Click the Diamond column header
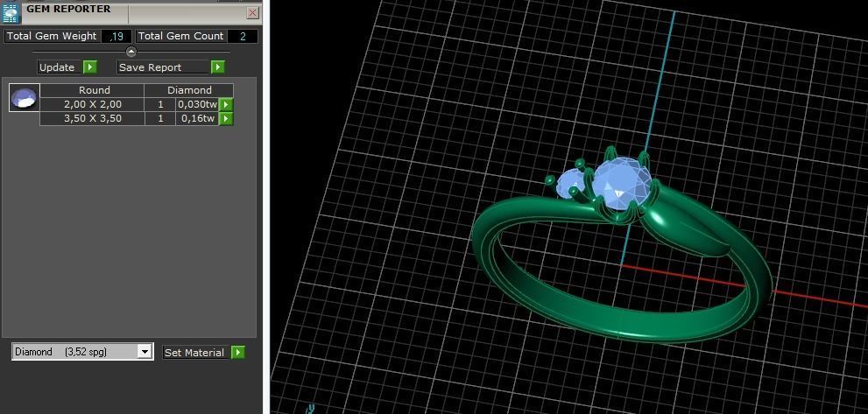868x414 pixels. [189, 90]
